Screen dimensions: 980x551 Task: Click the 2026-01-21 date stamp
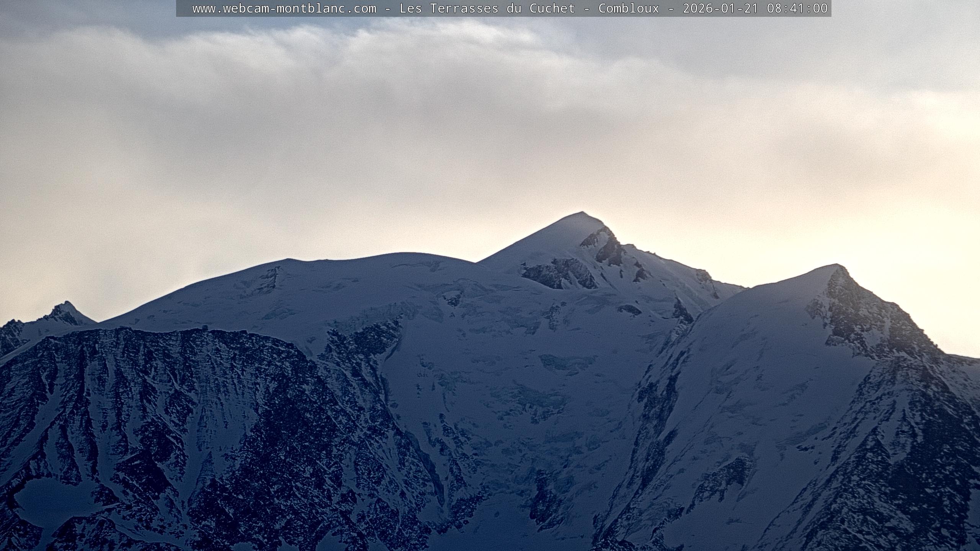(720, 8)
